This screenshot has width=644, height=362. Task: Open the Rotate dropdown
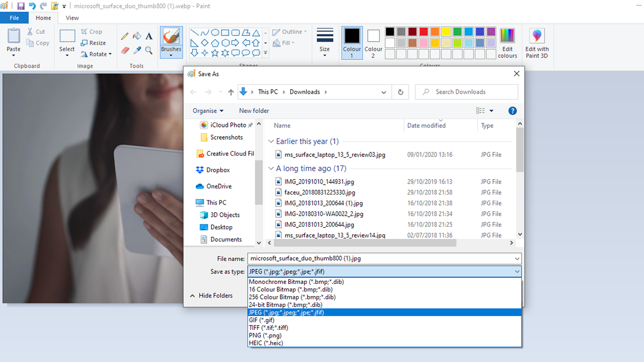96,54
